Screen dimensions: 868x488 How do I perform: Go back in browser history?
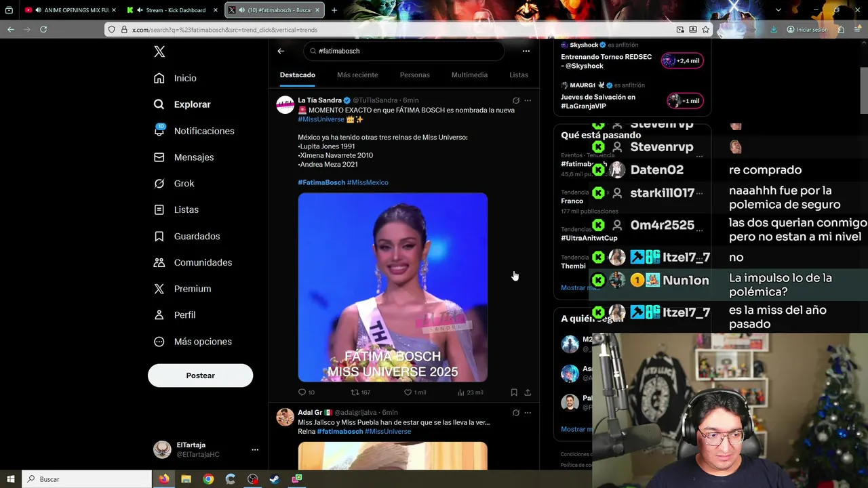[11, 30]
